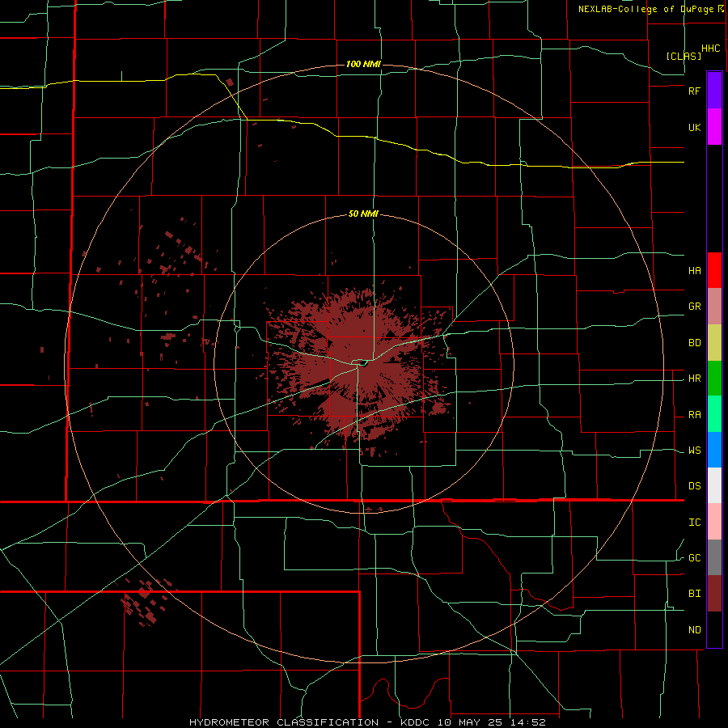Click the DS legend label
The width and height of the screenshot is (728, 728).
point(694,486)
